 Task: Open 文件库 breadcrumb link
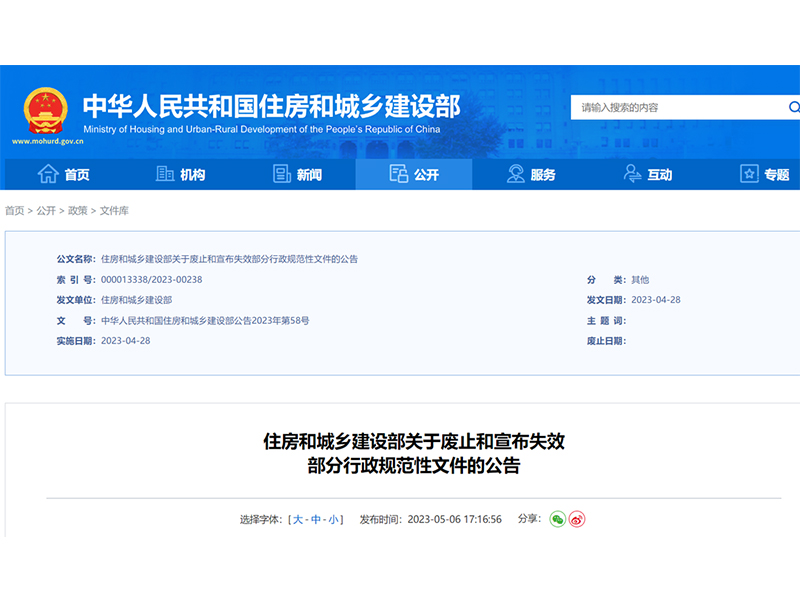point(114,211)
